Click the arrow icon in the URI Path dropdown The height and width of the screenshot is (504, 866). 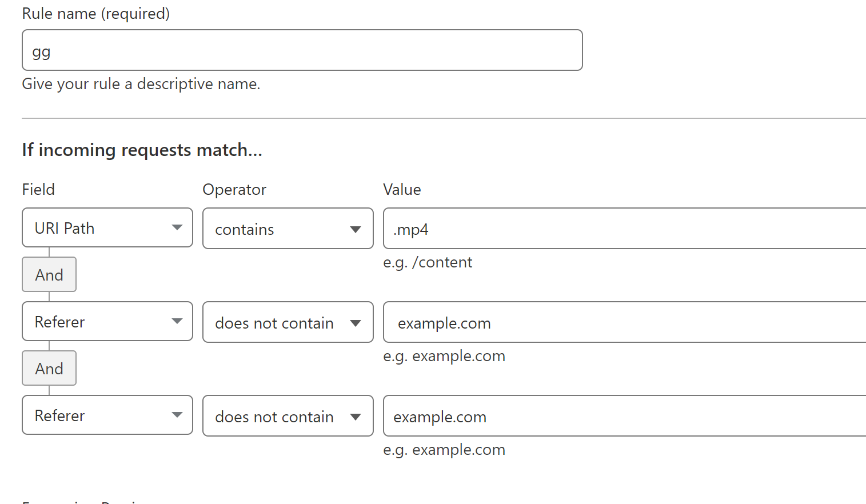[x=177, y=227]
